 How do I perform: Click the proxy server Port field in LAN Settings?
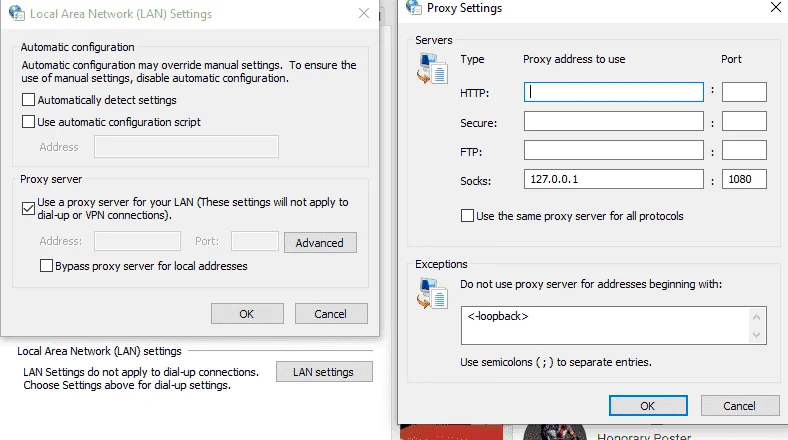coord(255,241)
